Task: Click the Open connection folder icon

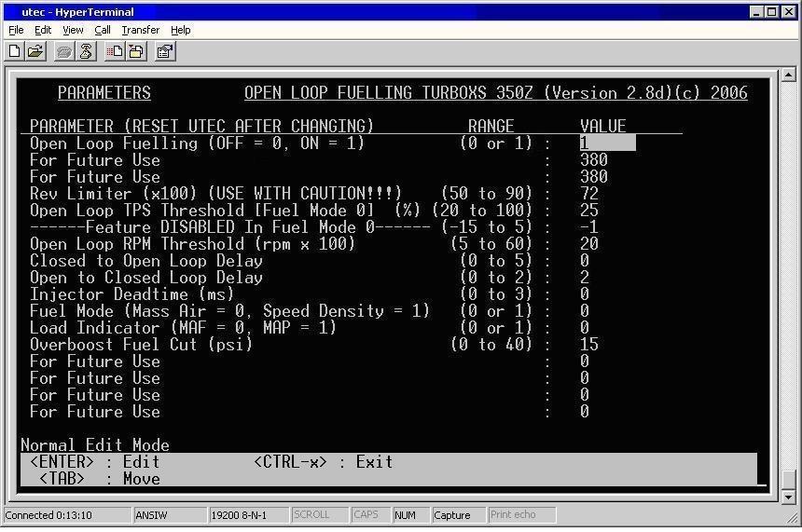Action: point(35,51)
